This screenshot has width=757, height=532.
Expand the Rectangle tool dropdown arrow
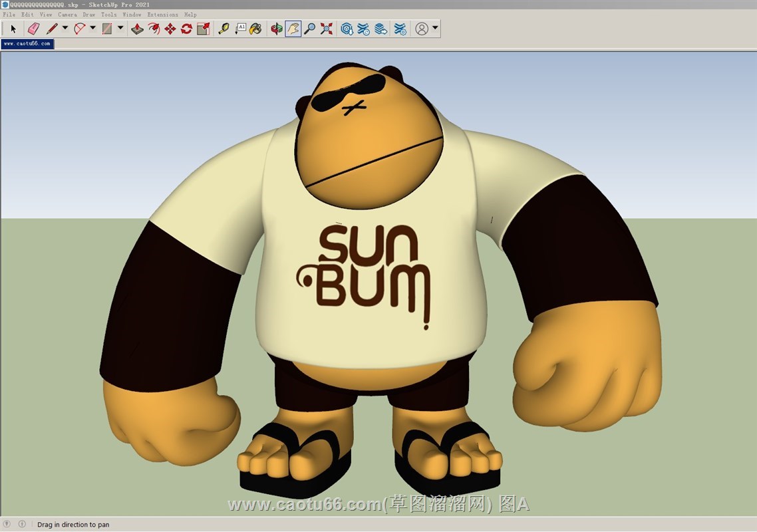(120, 28)
